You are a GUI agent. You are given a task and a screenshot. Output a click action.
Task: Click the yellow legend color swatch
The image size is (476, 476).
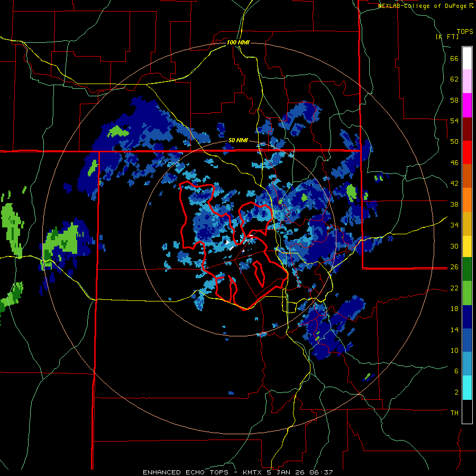[x=467, y=246]
